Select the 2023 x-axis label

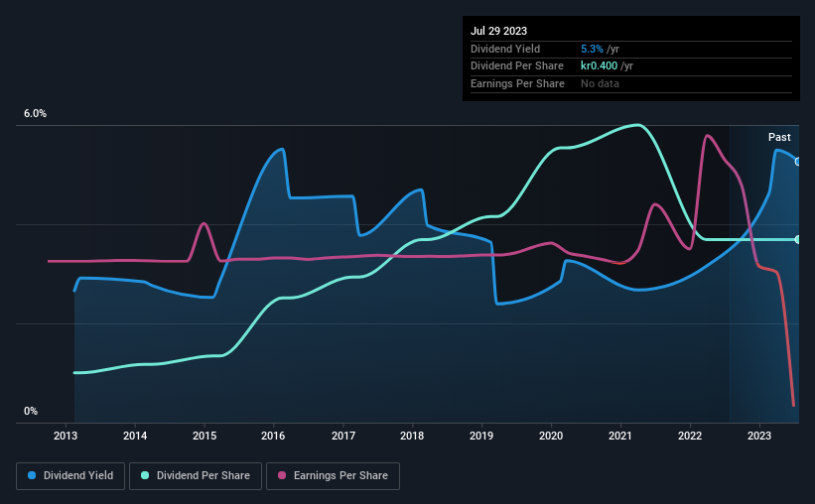coord(758,436)
